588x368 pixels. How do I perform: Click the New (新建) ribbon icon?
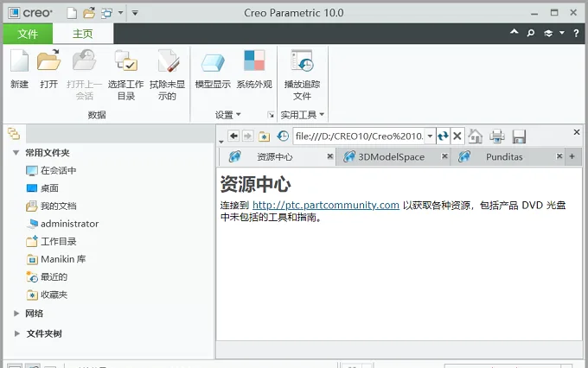pyautogui.click(x=20, y=60)
